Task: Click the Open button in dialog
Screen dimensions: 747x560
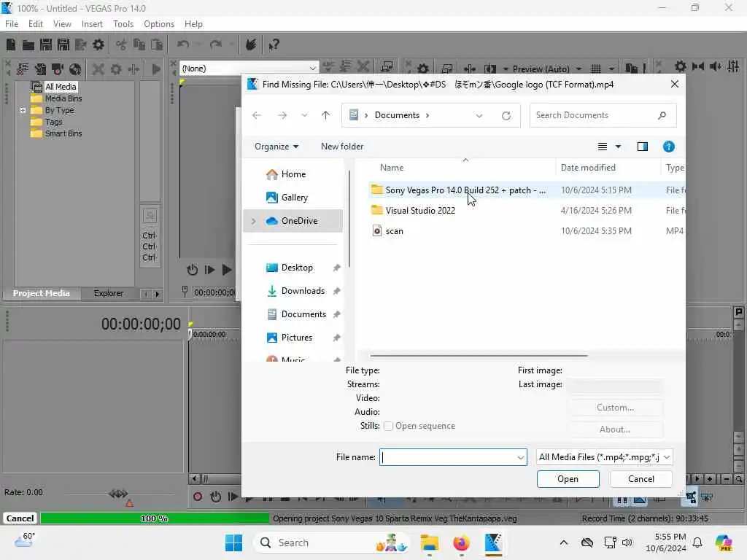Action: click(x=568, y=479)
